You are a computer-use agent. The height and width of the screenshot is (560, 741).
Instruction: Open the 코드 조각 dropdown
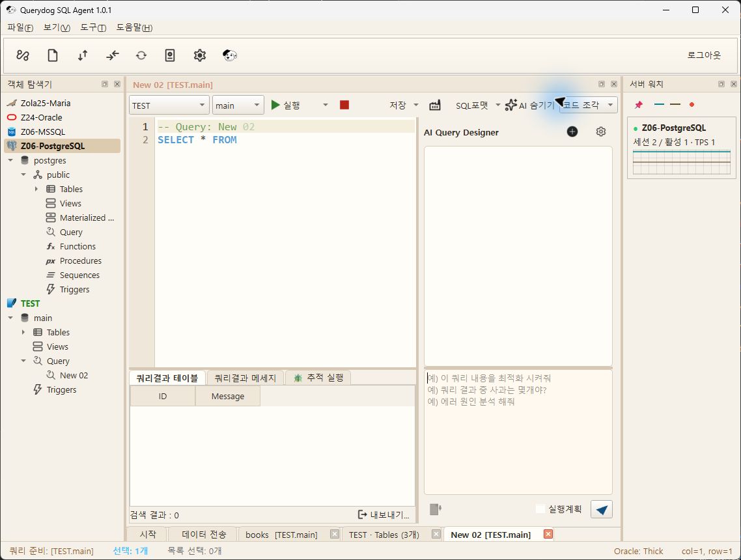[x=589, y=105]
